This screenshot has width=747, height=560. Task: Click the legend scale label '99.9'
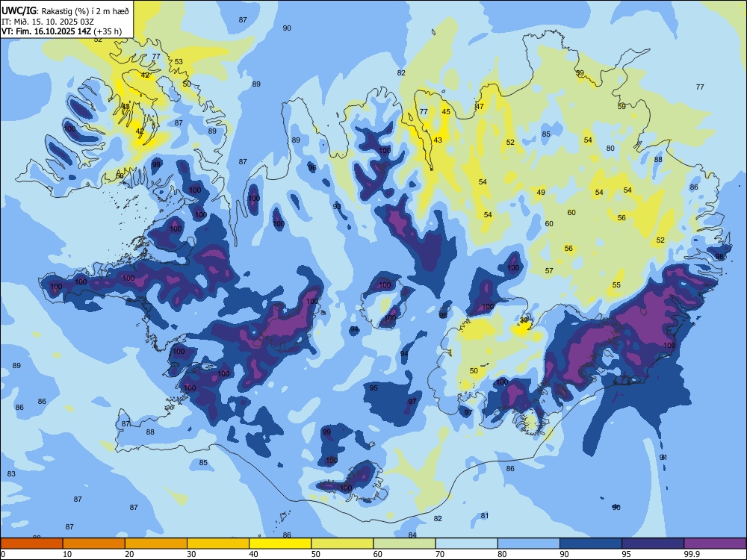click(692, 554)
